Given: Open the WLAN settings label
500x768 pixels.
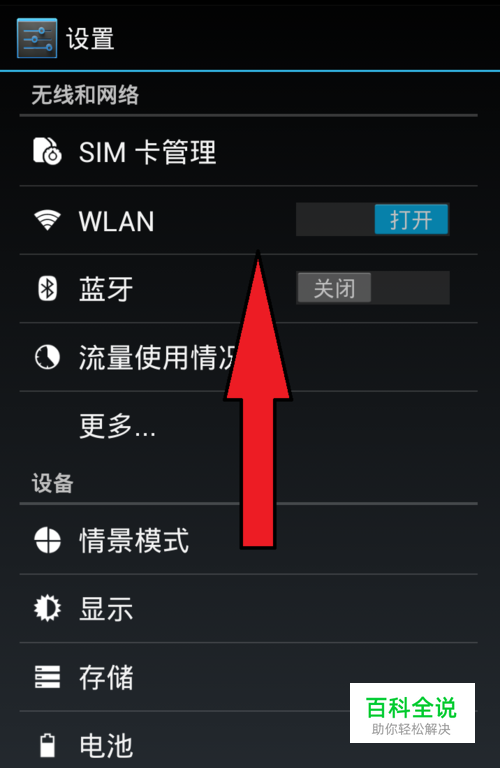Looking at the screenshot, I should tap(117, 221).
